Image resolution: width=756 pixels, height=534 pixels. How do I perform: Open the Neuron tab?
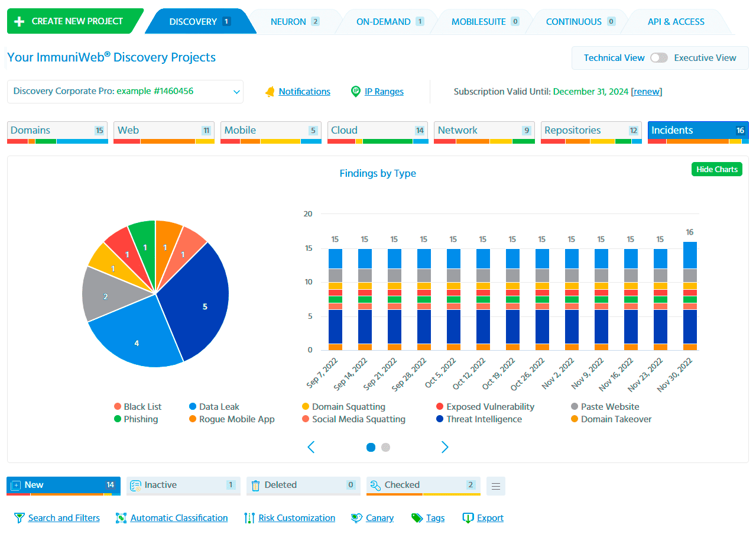click(x=295, y=22)
